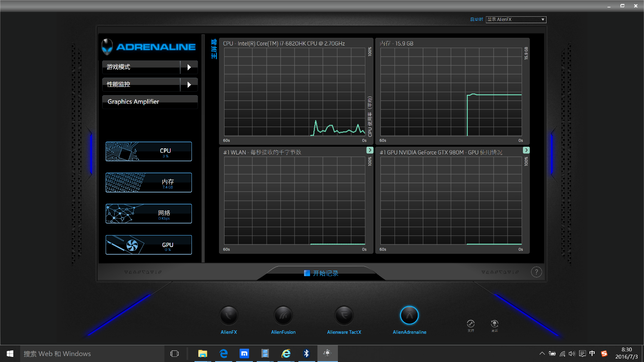This screenshot has width=644, height=362.
Task: Click the 内存 15.9 GB graph panel
Action: click(x=453, y=91)
